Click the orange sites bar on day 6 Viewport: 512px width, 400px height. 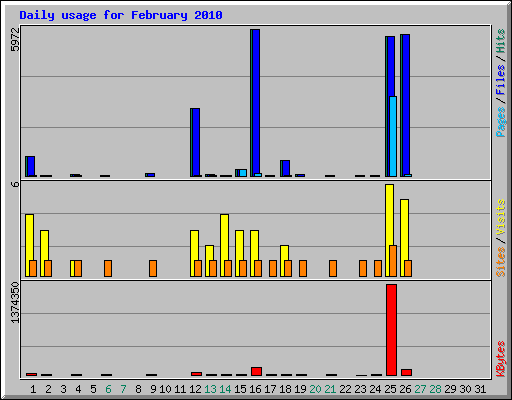pos(108,268)
